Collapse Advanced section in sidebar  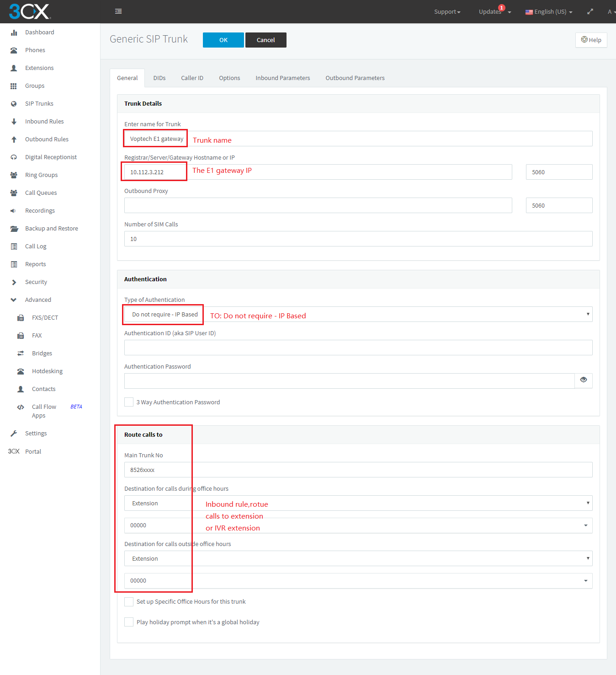38,300
